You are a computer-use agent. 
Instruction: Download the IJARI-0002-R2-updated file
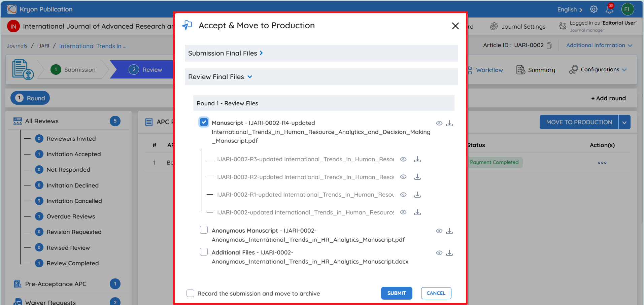[x=417, y=177]
